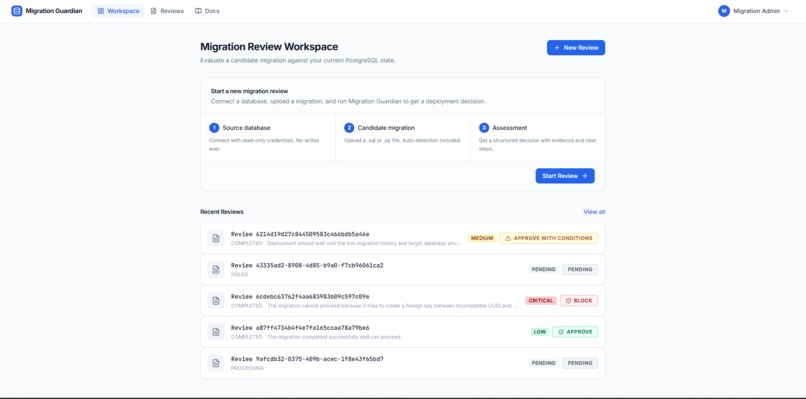The image size is (806, 399).
Task: Open Review 6cdebc63762f4aa683983b09c597c09e
Action: [402, 301]
